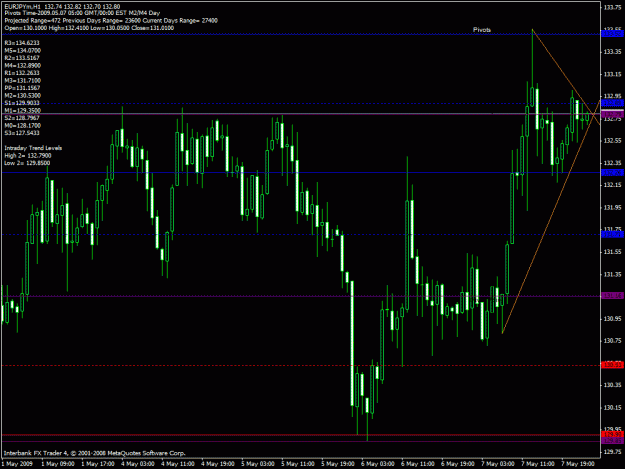Click the 131.55 price axis label
This screenshot has height=469, width=625.
click(612, 252)
